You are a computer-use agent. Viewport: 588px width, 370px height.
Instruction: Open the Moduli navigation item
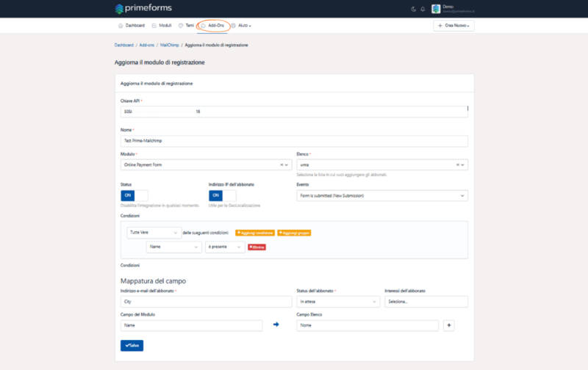pos(162,26)
